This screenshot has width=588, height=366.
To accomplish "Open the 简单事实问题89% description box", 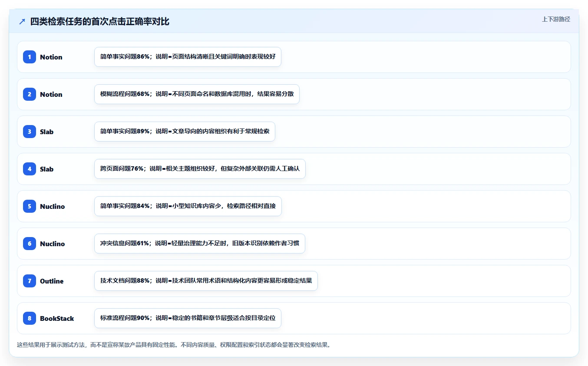I will [185, 132].
